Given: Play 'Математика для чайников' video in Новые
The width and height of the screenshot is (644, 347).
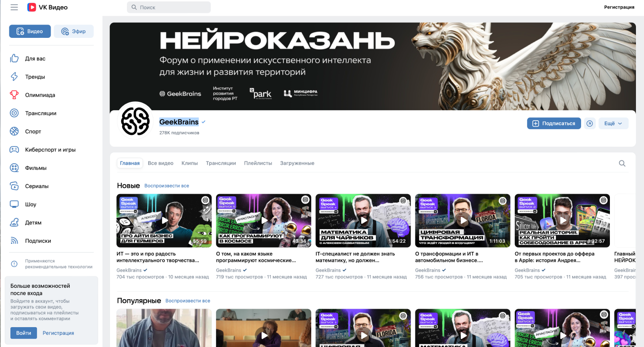Looking at the screenshot, I should coord(363,221).
